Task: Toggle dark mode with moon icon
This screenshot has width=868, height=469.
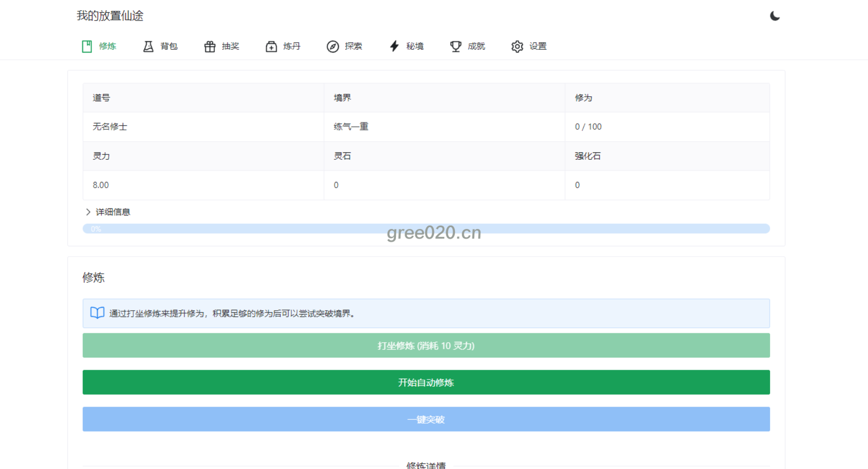Action: 775,16
